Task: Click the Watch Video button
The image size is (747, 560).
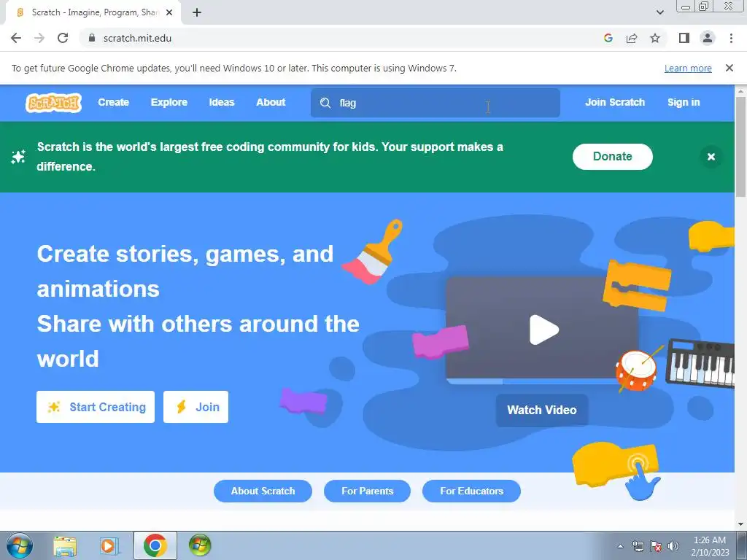Action: coord(542,410)
